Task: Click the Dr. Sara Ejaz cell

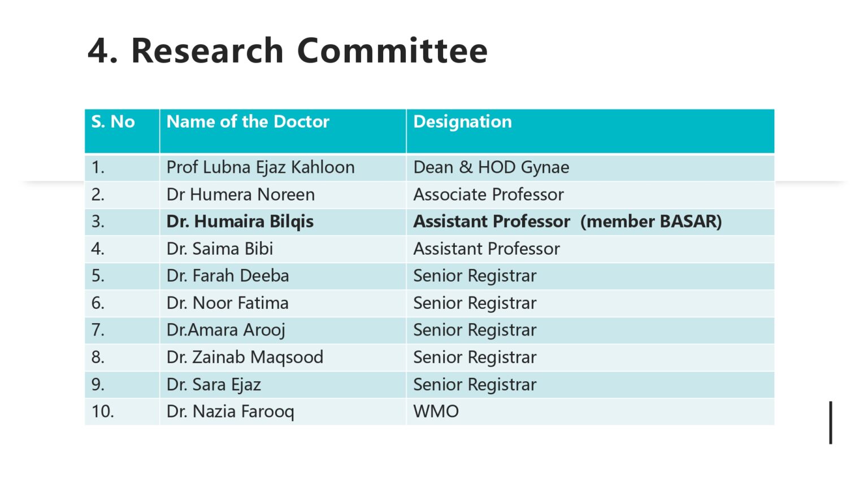Action: point(283,385)
